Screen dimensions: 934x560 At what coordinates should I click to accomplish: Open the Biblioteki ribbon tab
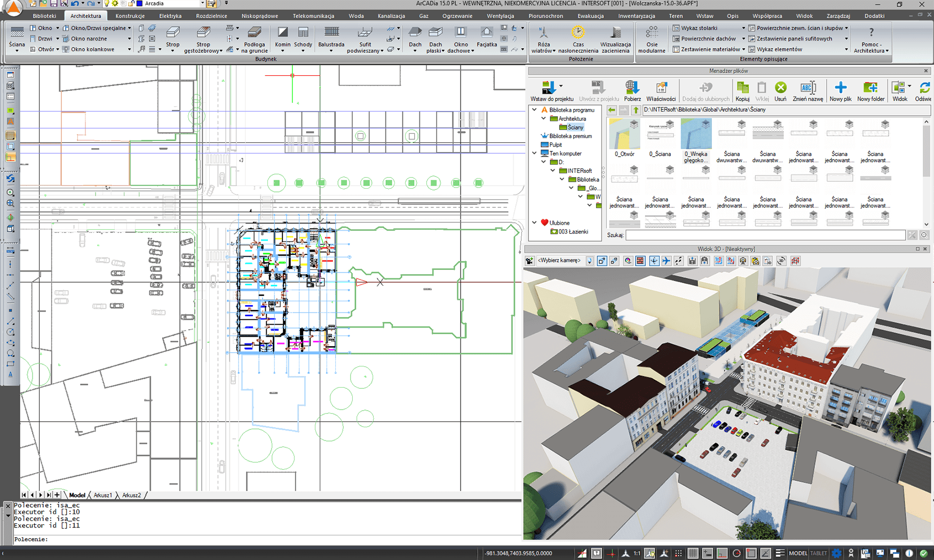(44, 16)
